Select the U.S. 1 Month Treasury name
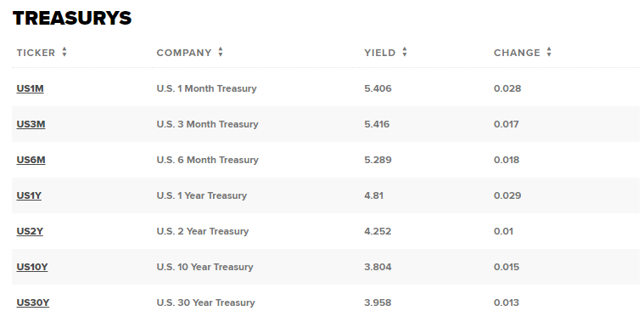The width and height of the screenshot is (644, 328). [x=206, y=88]
